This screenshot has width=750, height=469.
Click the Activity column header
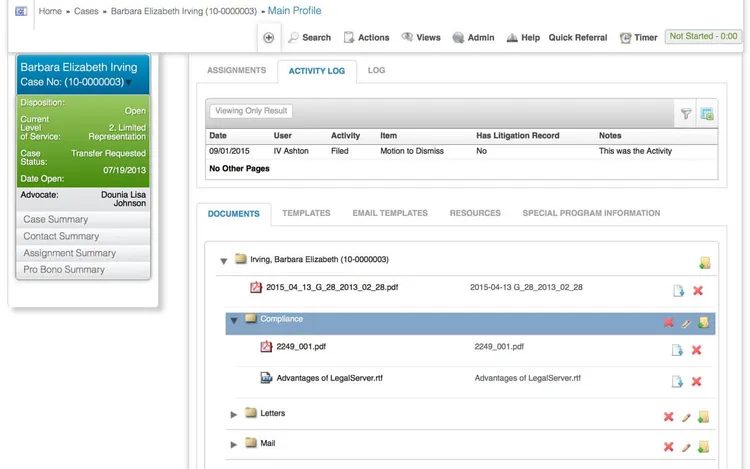coord(345,136)
